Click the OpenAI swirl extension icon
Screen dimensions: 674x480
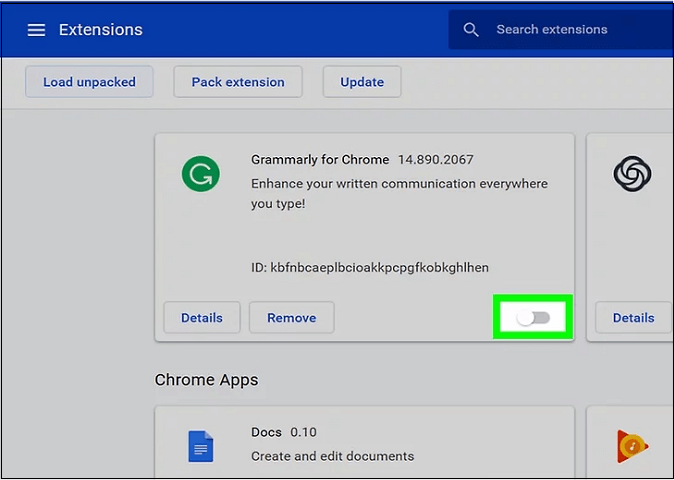pos(632,174)
